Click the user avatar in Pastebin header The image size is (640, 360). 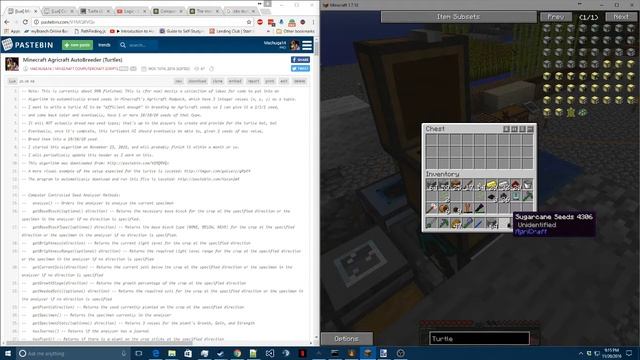click(x=295, y=45)
